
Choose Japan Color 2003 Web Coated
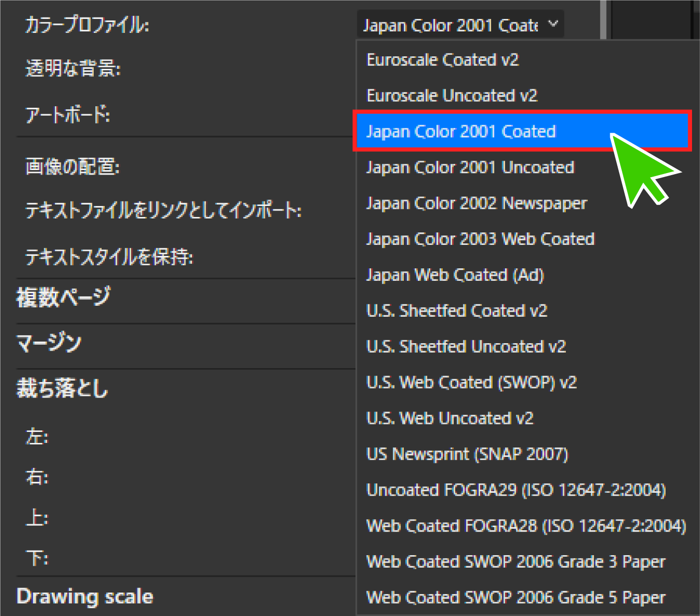pyautogui.click(x=480, y=239)
